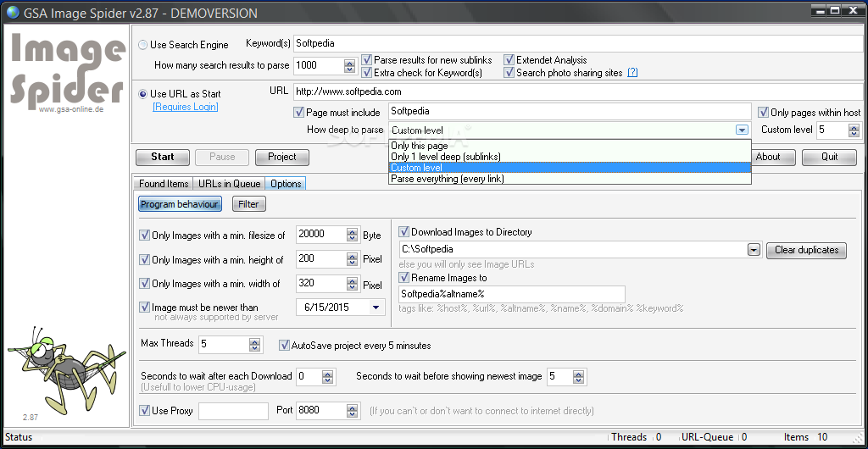
Task: Click the proxy address field
Action: pyautogui.click(x=234, y=411)
